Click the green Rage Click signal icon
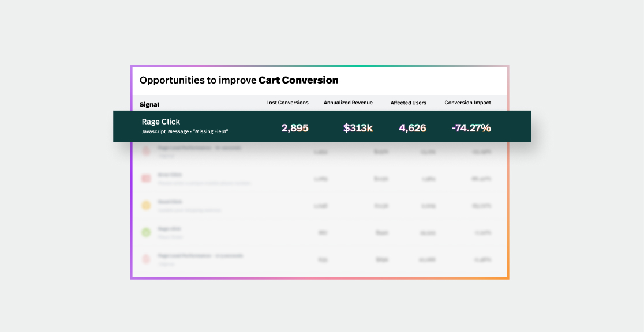Viewport: 644px width, 332px height. pyautogui.click(x=145, y=232)
